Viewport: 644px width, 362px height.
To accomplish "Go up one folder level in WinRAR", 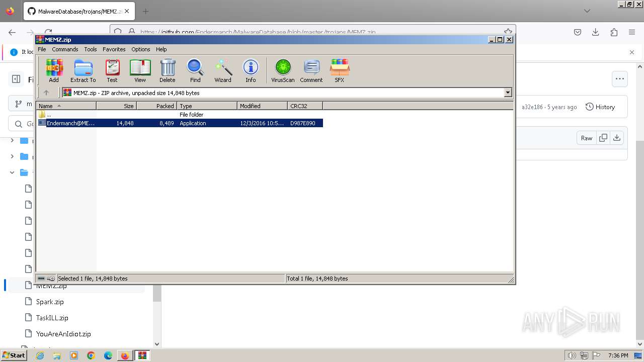I will point(46,93).
